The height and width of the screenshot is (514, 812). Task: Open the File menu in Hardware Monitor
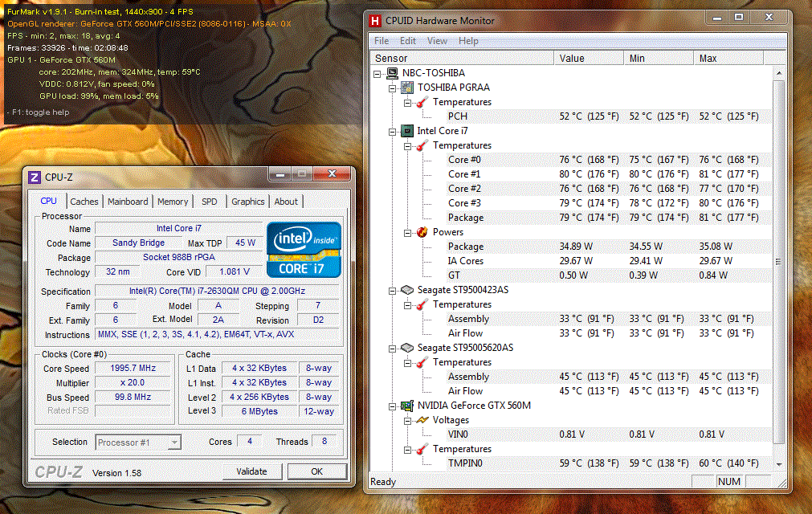(382, 41)
